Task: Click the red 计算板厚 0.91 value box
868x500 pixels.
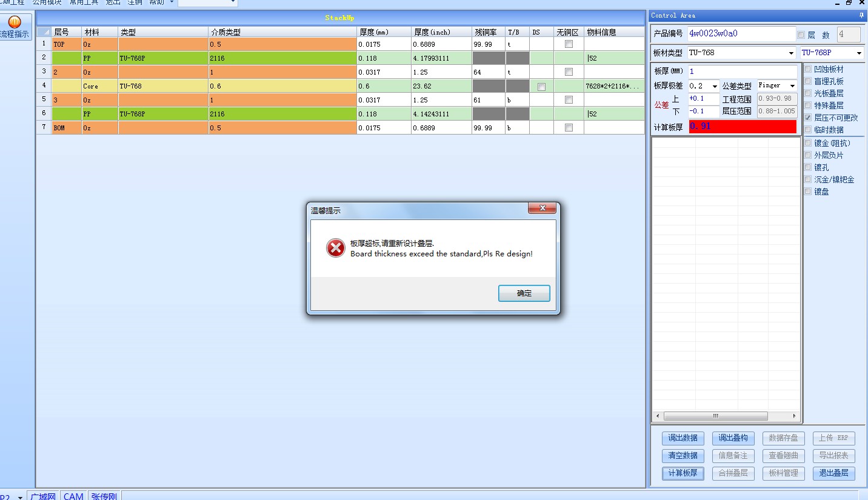Action: [x=743, y=126]
